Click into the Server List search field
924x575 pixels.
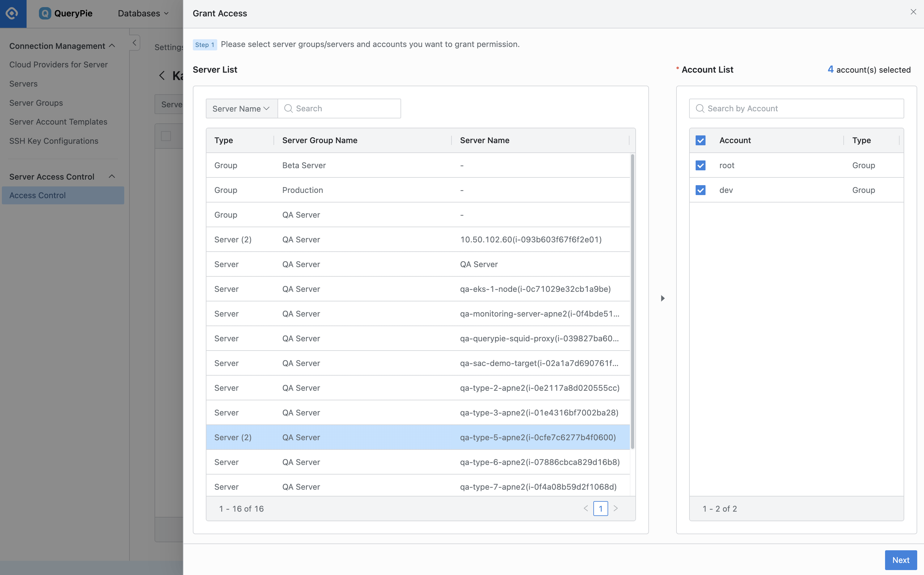point(339,109)
